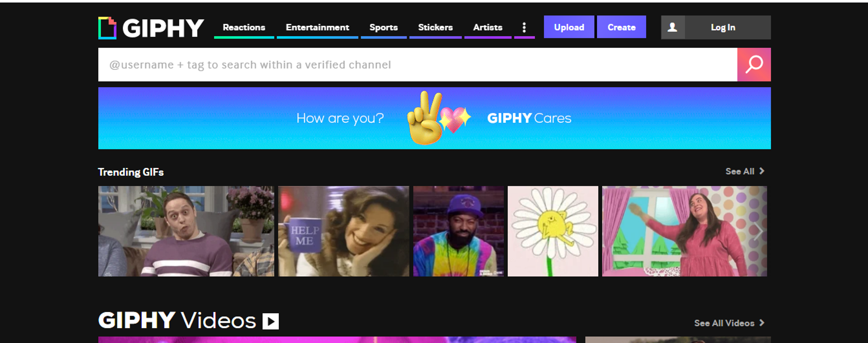This screenshot has height=343, width=868.
Task: Open the Stickers category
Action: pos(435,27)
